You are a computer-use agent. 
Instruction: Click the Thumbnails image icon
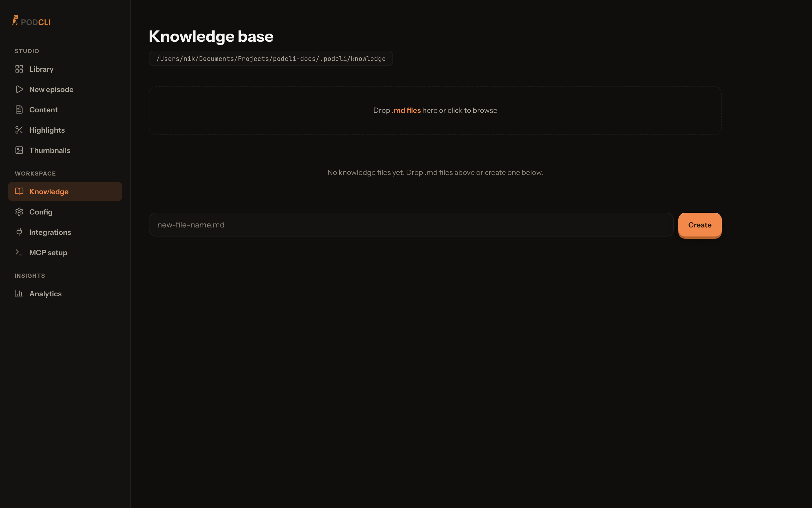pyautogui.click(x=19, y=150)
